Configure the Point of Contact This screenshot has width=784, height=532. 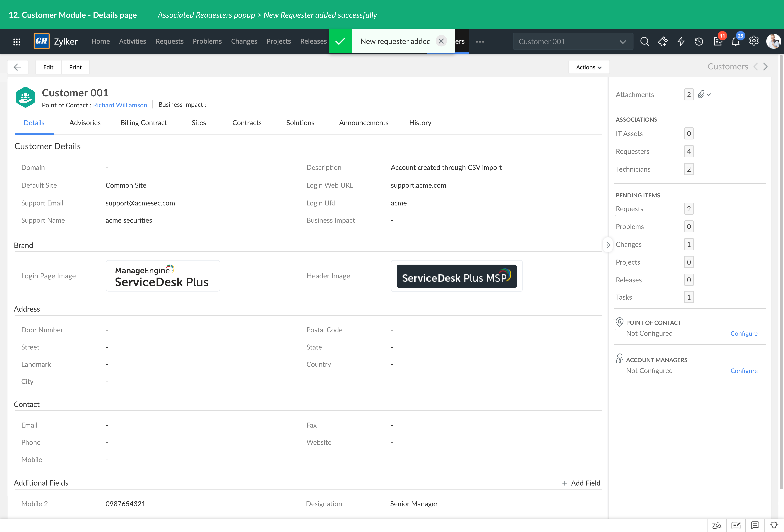744,333
